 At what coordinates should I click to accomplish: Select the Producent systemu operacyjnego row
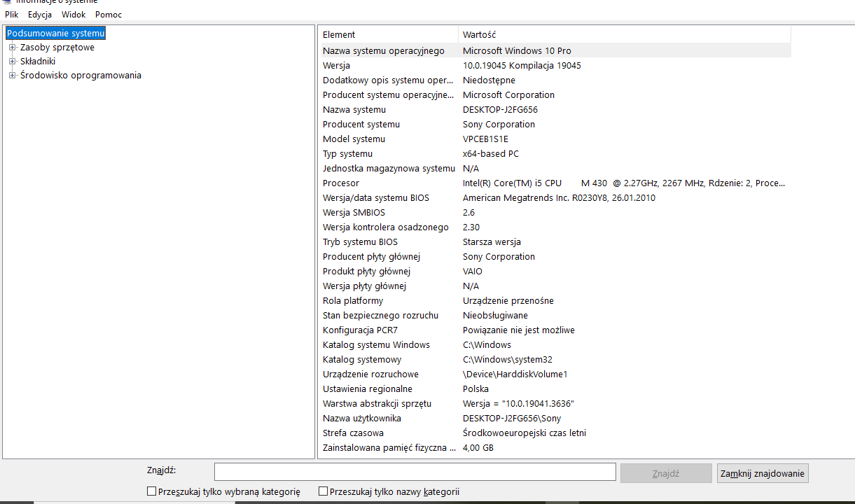[555, 94]
